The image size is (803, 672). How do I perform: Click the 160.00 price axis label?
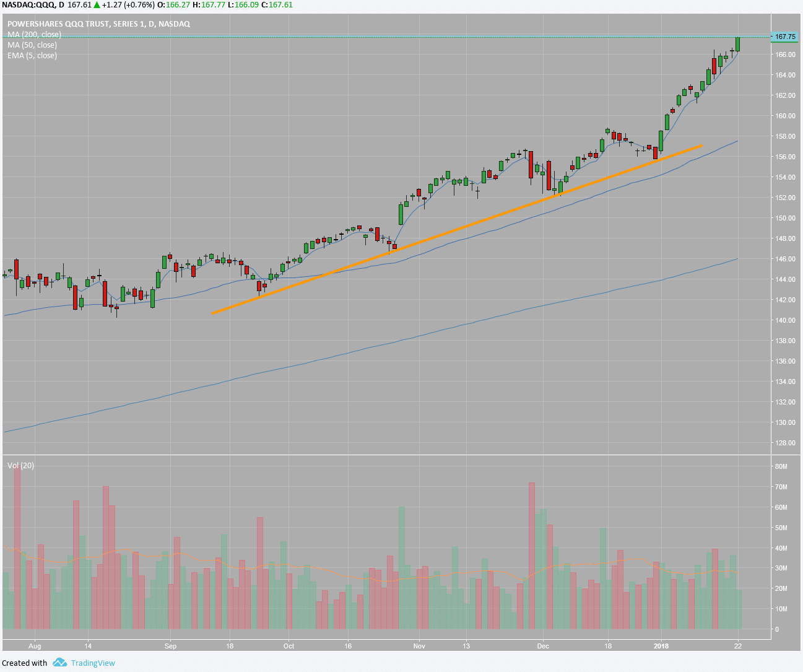click(785, 116)
